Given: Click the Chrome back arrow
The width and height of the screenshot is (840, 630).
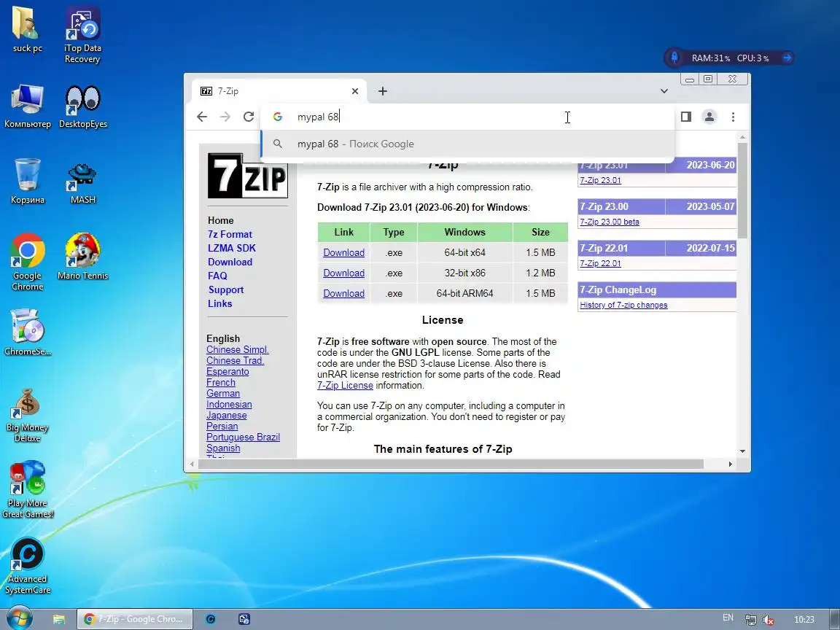Looking at the screenshot, I should tap(202, 117).
